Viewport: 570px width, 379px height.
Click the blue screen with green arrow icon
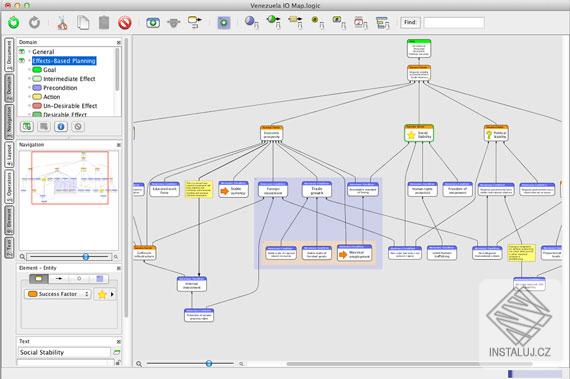pos(153,23)
